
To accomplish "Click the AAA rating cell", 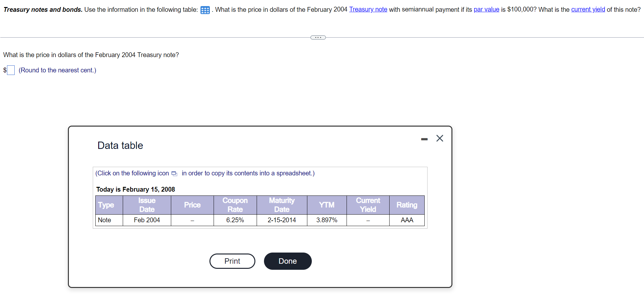I will tap(407, 220).
